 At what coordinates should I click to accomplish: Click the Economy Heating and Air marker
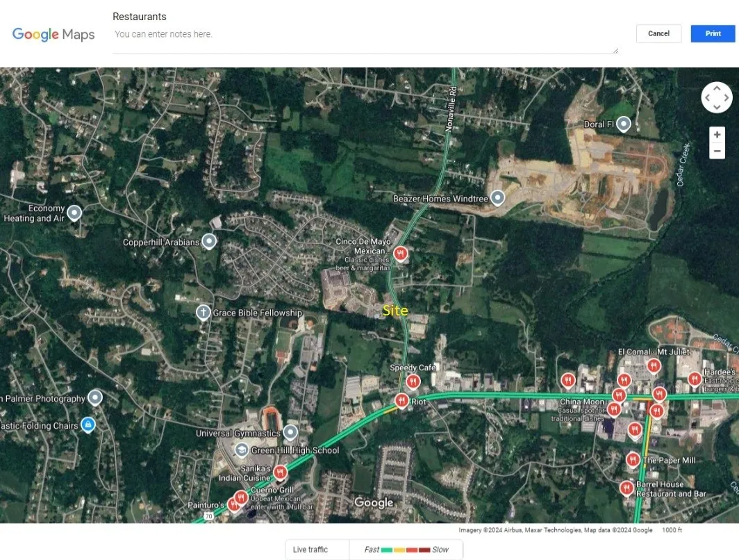[x=74, y=213]
